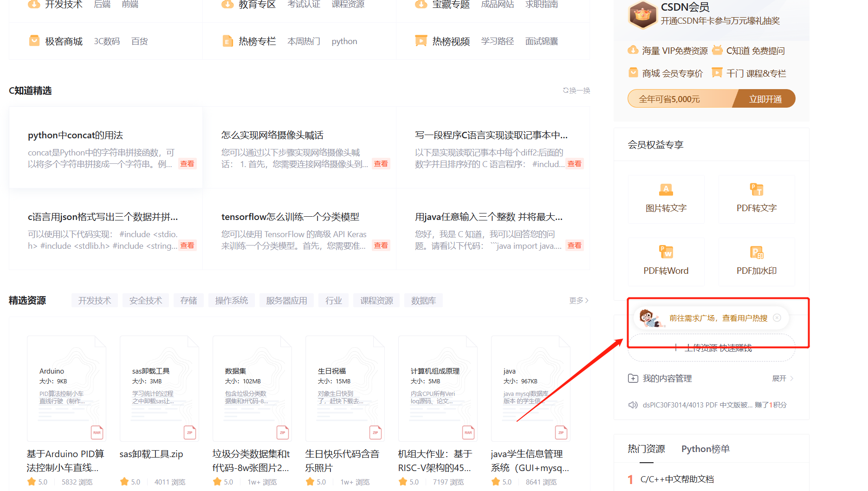Image resolution: width=868 pixels, height=491 pixels.
Task: Select the 服务器应用 resource filter tab
Action: [286, 300]
